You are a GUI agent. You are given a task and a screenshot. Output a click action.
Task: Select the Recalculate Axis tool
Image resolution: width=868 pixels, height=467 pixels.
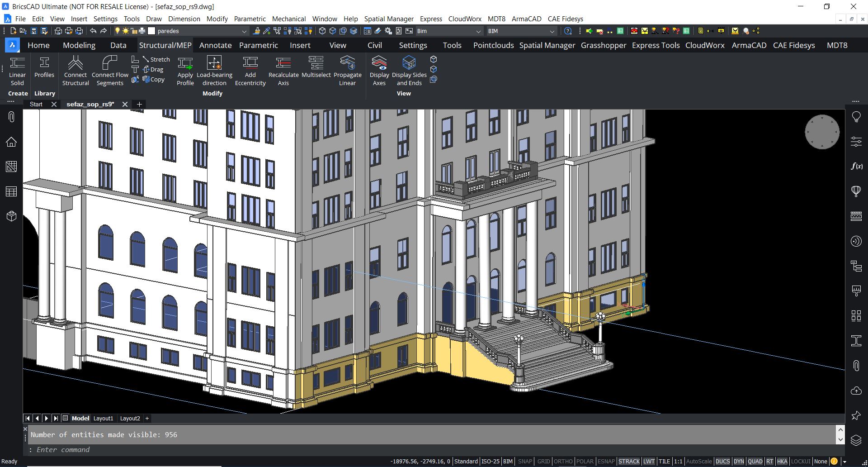point(283,70)
